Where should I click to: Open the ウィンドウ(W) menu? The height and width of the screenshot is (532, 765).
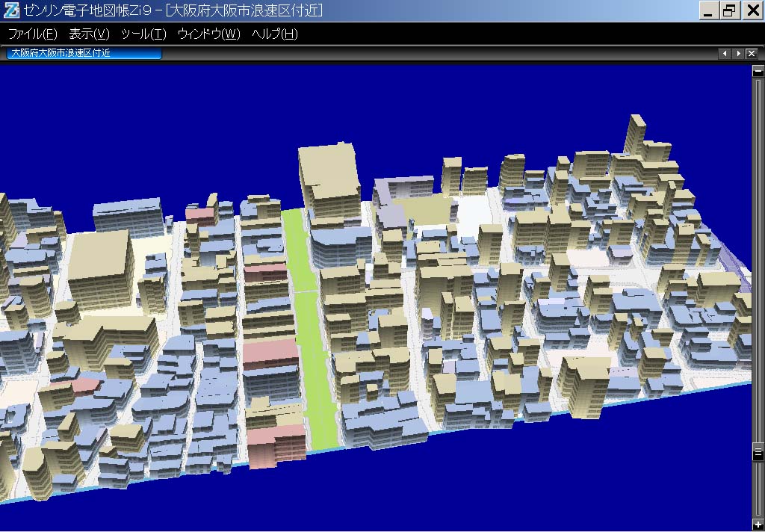209,34
